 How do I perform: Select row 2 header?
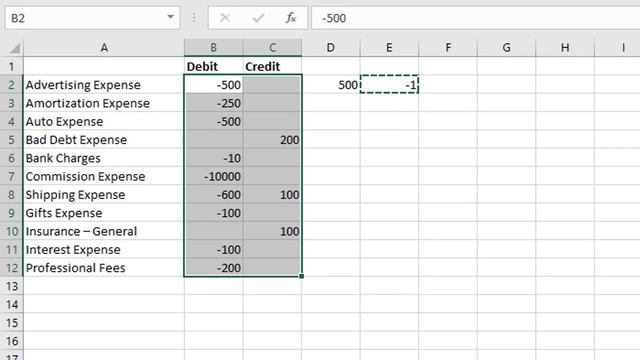[x=11, y=84]
